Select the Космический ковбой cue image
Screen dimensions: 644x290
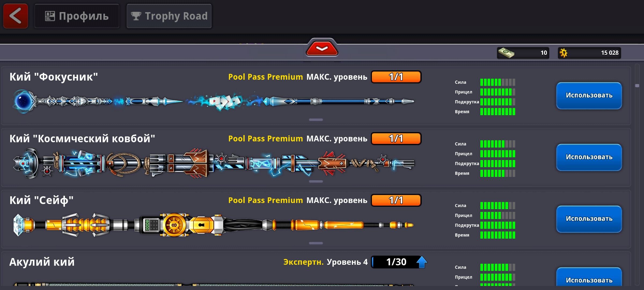coord(214,163)
